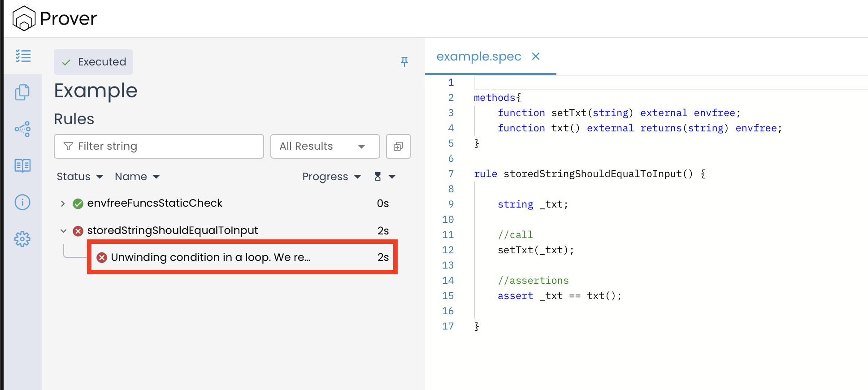
Task: Open the call graph sidebar icon
Action: pos(22,129)
